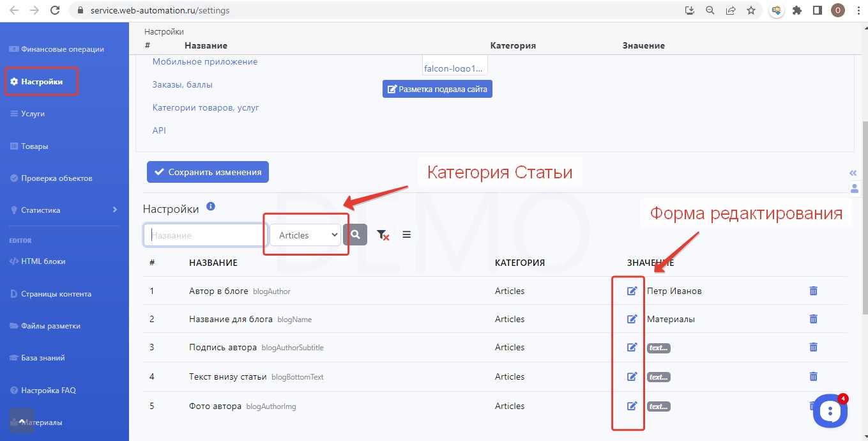The image size is (868, 441).
Task: Focus the Название search input field
Action: 204,235
